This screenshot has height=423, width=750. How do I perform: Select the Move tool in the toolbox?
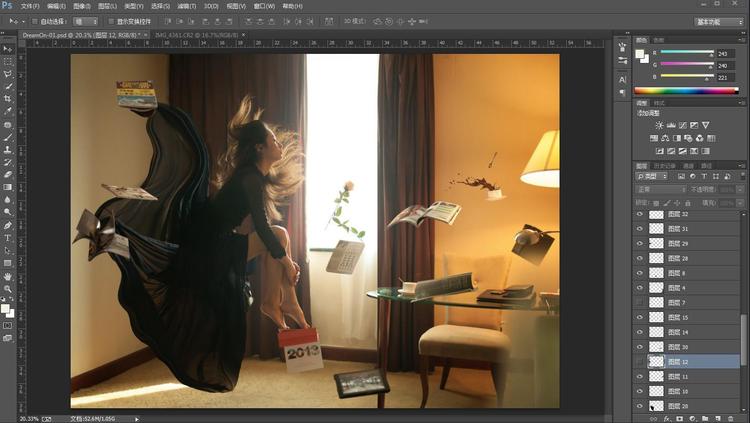[x=8, y=48]
